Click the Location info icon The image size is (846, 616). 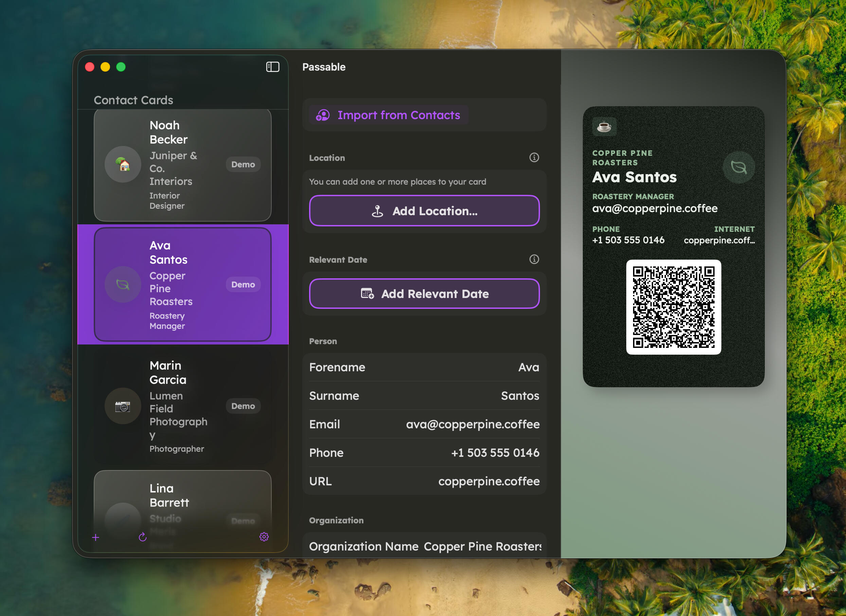point(534,157)
